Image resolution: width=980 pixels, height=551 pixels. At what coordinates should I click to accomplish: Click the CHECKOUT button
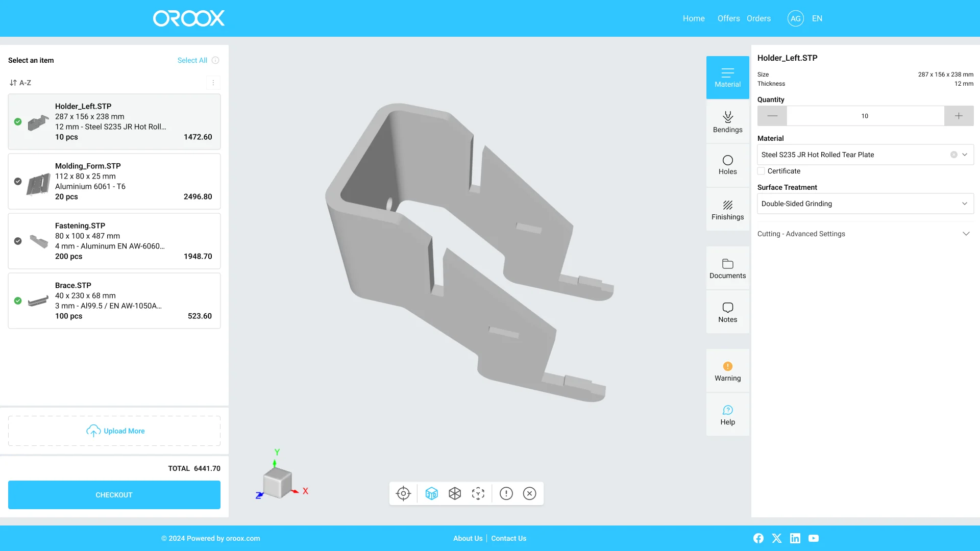click(x=114, y=494)
